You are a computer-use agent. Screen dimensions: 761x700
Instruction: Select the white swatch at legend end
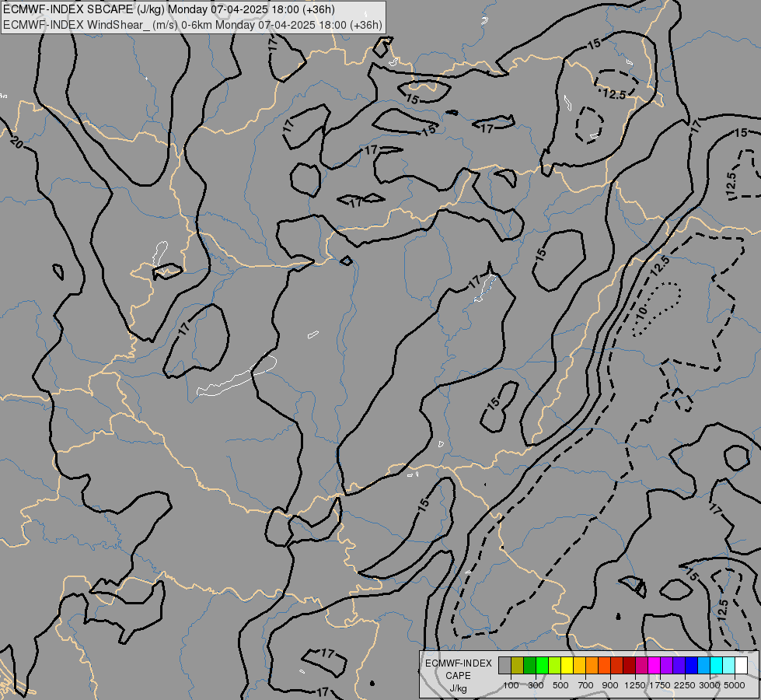click(741, 665)
